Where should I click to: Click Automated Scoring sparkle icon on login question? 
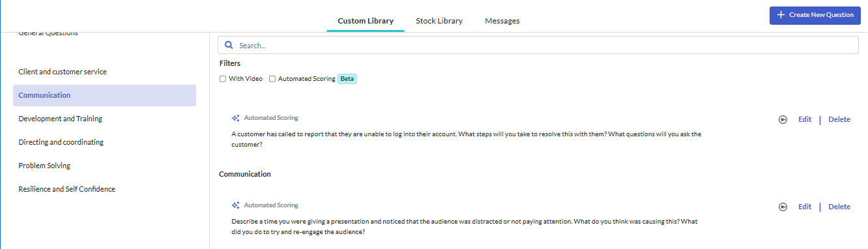pyautogui.click(x=236, y=118)
